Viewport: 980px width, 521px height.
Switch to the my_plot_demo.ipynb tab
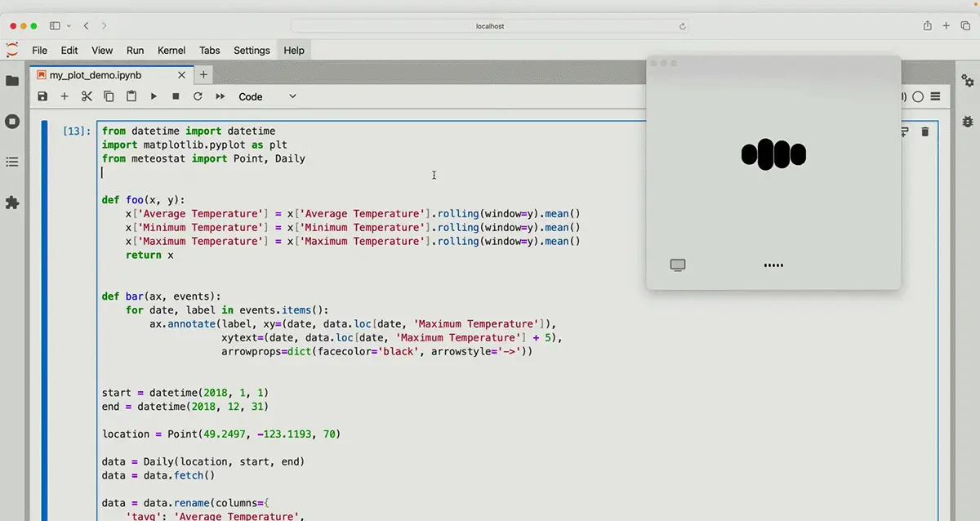tap(96, 75)
